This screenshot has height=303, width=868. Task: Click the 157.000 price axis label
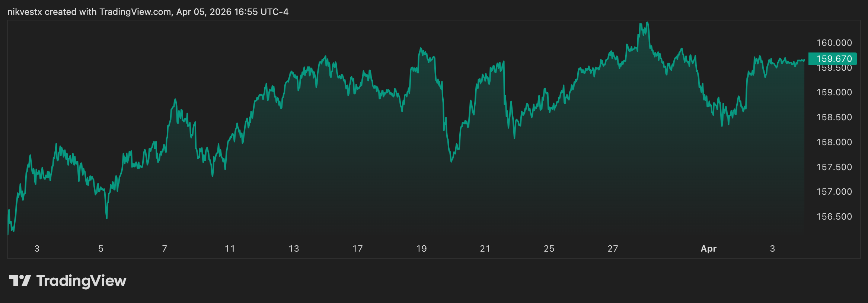click(x=834, y=192)
